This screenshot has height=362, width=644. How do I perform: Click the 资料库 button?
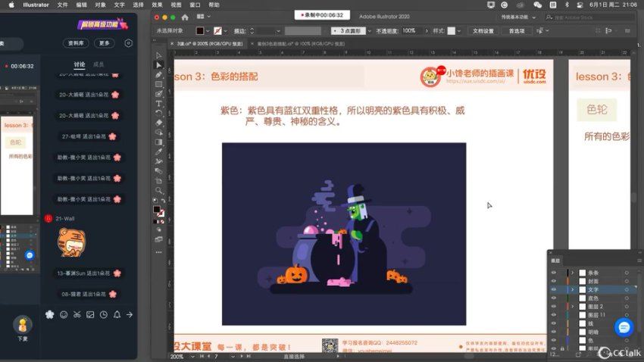tap(76, 43)
